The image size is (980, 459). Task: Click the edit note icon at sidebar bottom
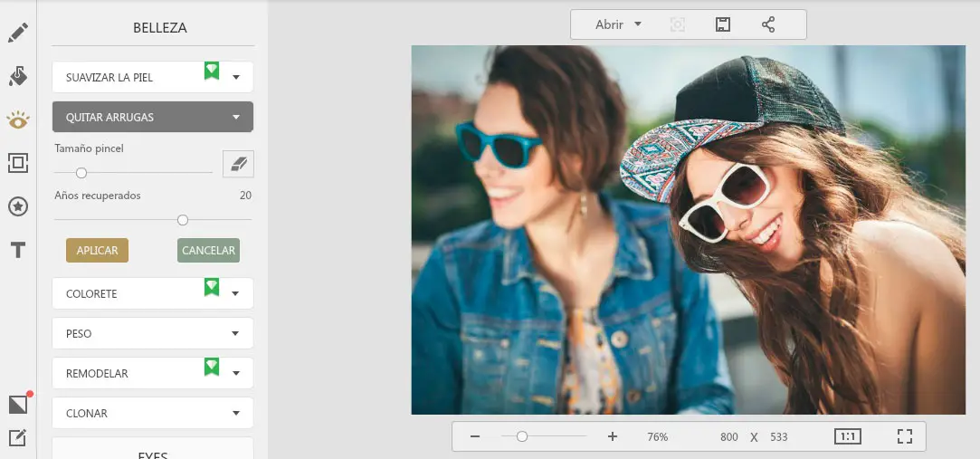point(17,438)
